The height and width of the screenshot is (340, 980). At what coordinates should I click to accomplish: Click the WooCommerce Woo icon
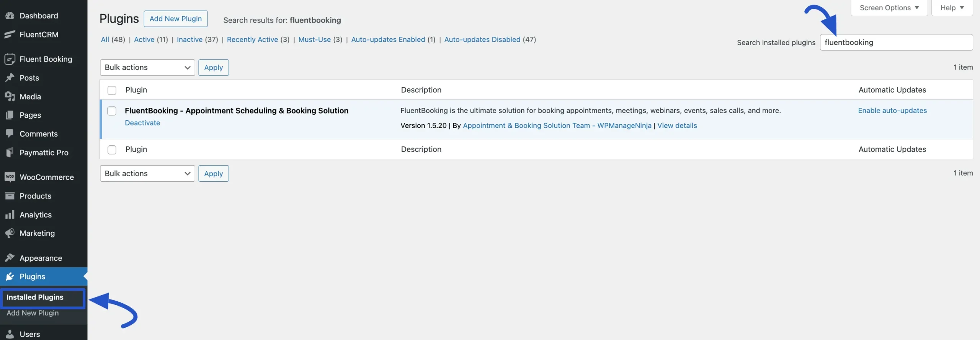tap(10, 177)
